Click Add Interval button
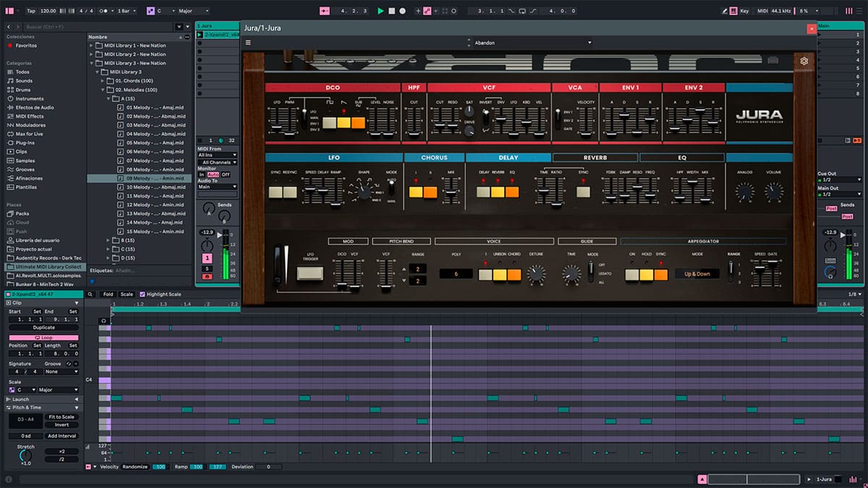This screenshot has width=868, height=488. click(x=61, y=436)
